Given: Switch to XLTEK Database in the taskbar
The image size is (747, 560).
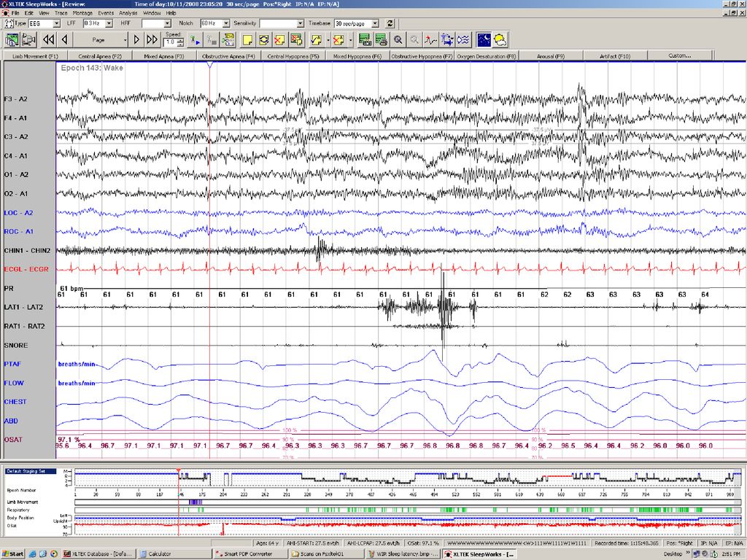Looking at the screenshot, I should (x=98, y=554).
